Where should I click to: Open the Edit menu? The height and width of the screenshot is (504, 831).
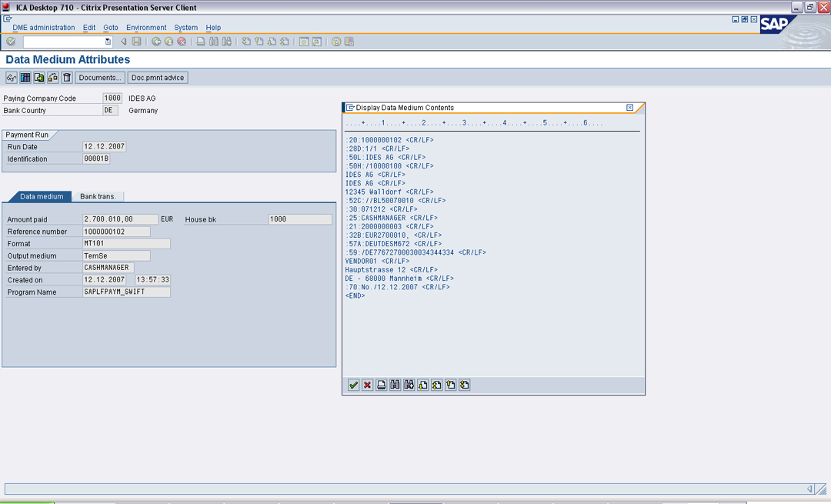pos(89,28)
